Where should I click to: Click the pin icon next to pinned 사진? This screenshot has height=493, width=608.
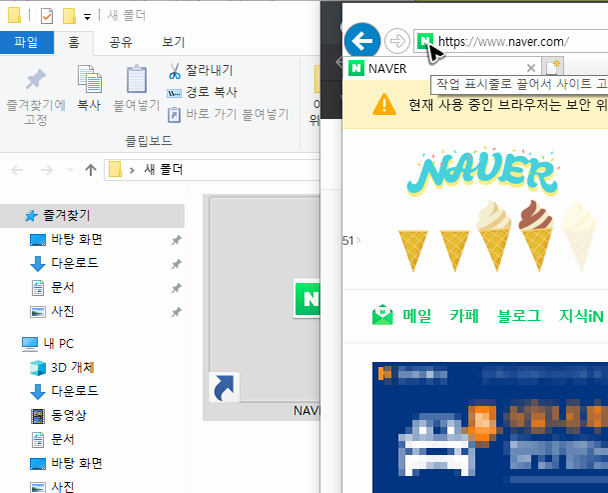176,312
